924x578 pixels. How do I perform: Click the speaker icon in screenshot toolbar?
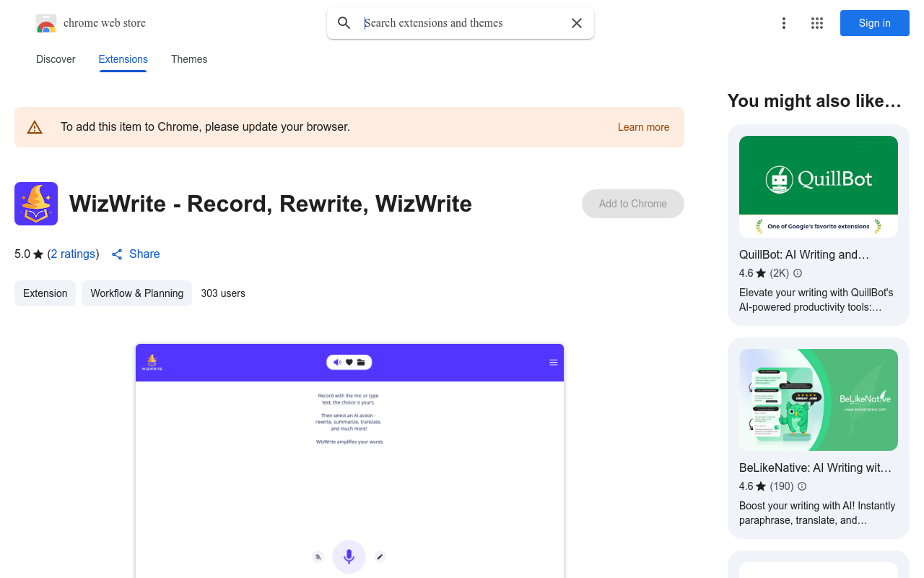[337, 362]
